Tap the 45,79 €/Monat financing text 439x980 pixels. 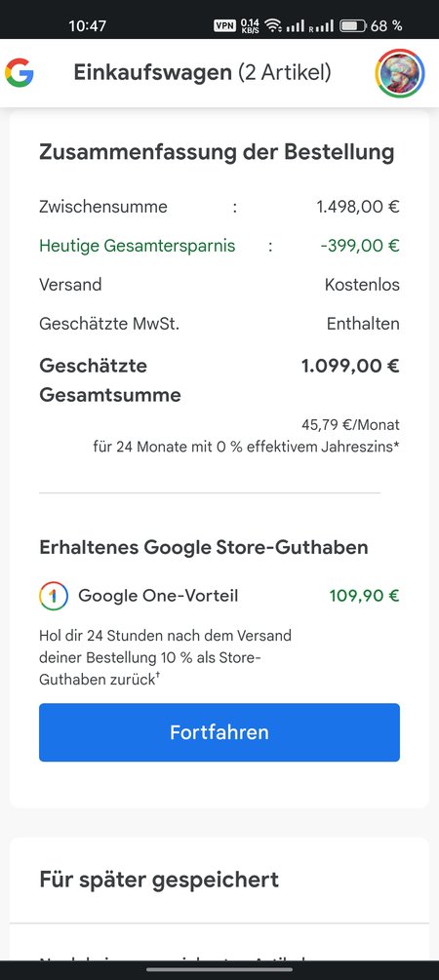click(x=350, y=425)
